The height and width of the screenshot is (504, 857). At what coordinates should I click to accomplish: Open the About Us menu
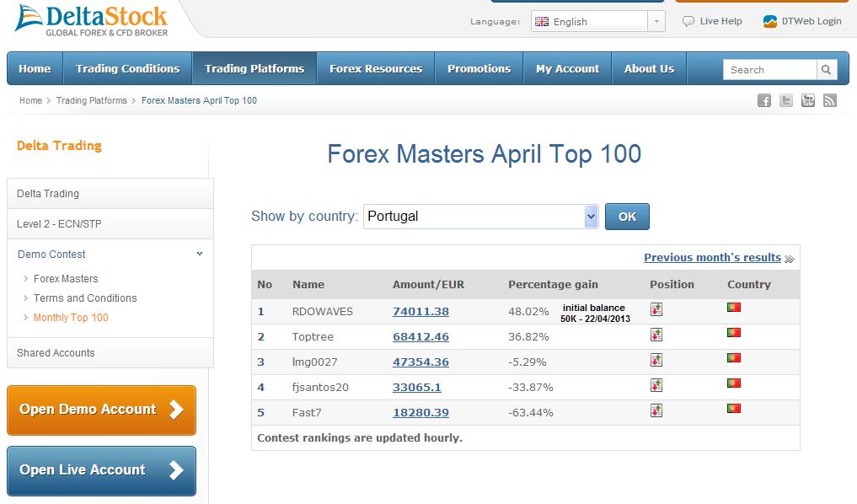(x=649, y=68)
